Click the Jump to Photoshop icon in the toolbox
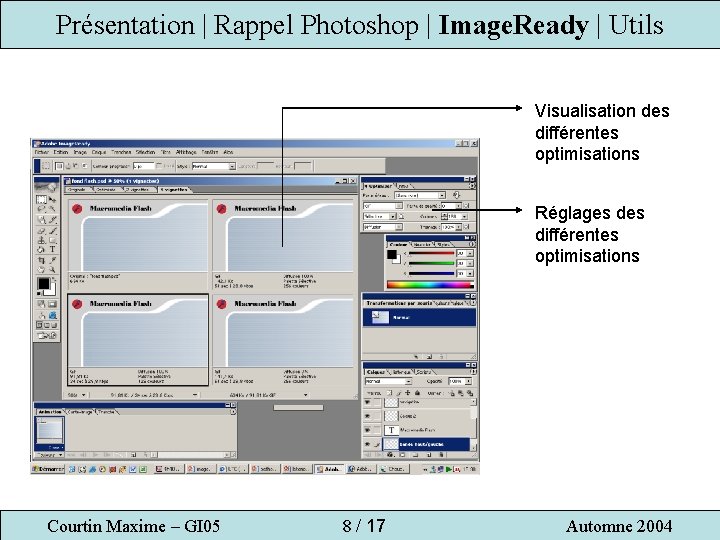This screenshot has width=720, height=540. click(47, 336)
